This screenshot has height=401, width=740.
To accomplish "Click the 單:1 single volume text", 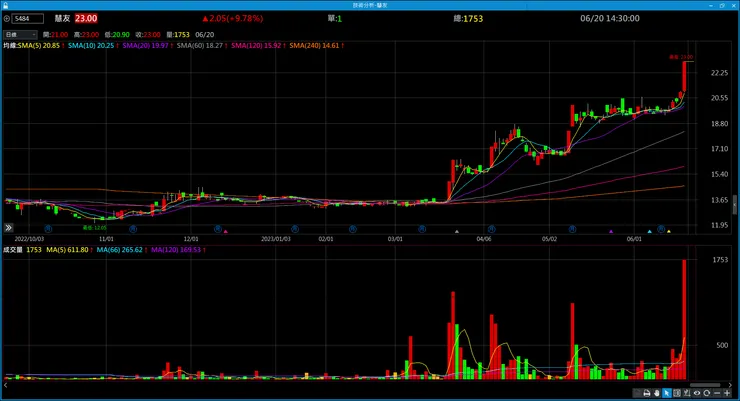I will pyautogui.click(x=335, y=18).
